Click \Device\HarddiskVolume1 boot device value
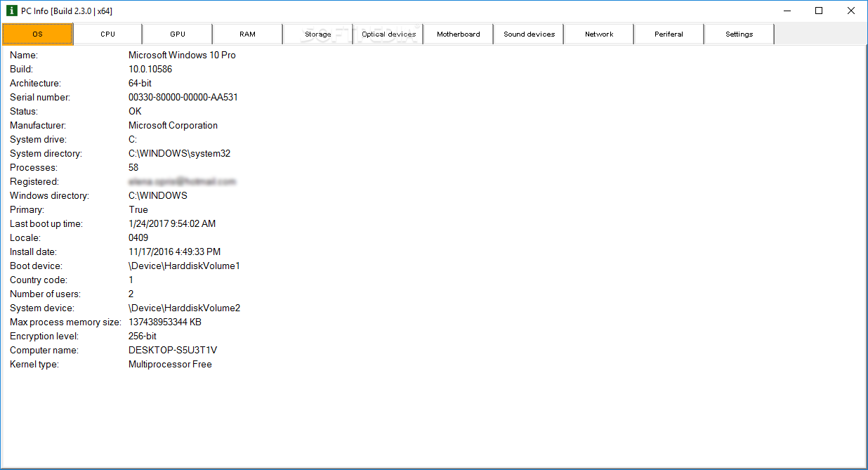The height and width of the screenshot is (470, 868). pos(184,266)
